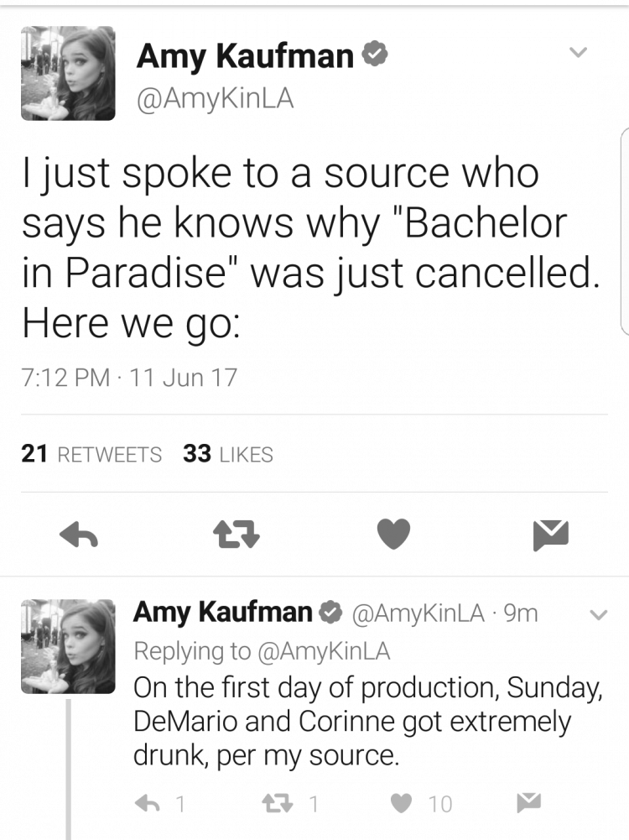
Task: Open @AmyKinLA mention in Replying to line
Action: coord(324,651)
